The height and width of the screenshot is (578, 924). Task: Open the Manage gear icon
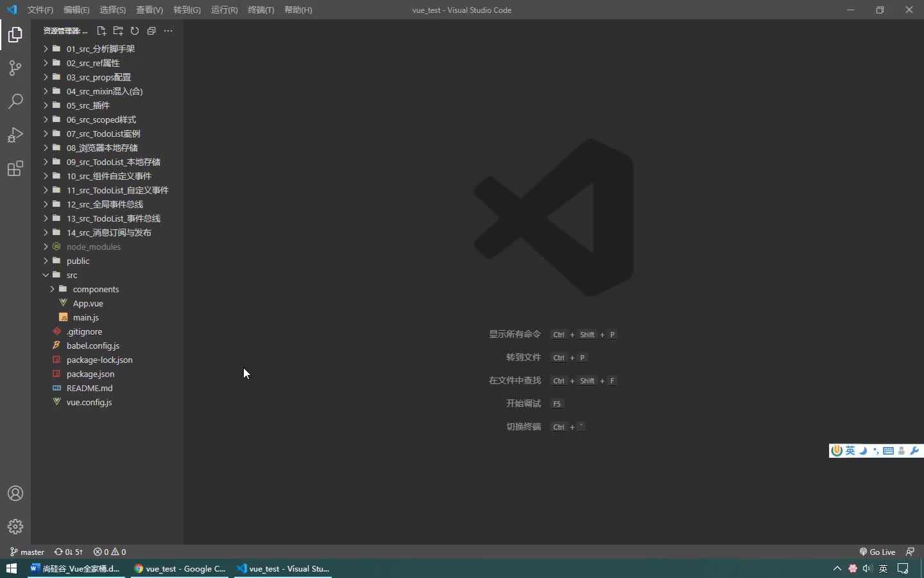tap(15, 527)
